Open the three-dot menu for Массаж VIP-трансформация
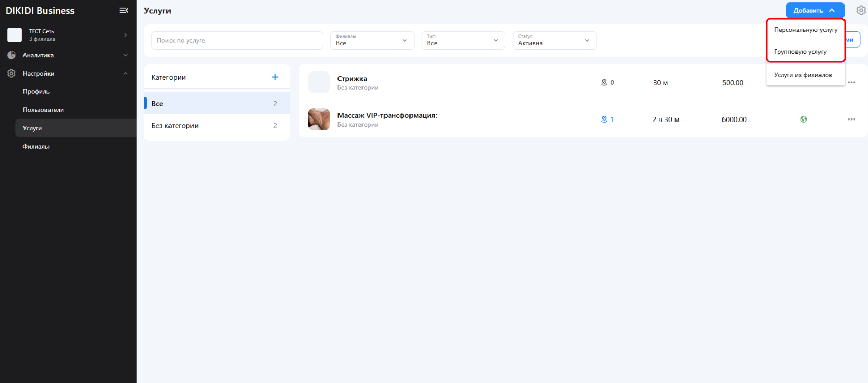 click(x=851, y=119)
